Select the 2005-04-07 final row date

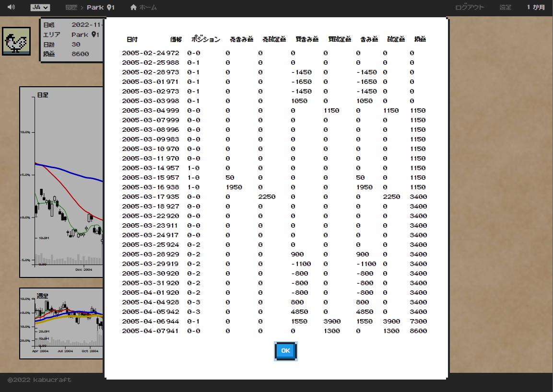point(143,331)
